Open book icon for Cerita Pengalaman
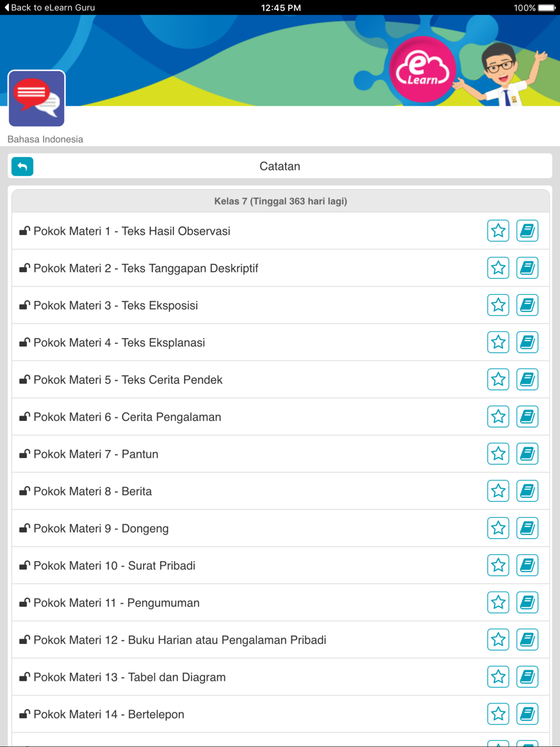Image resolution: width=560 pixels, height=747 pixels. tap(527, 417)
